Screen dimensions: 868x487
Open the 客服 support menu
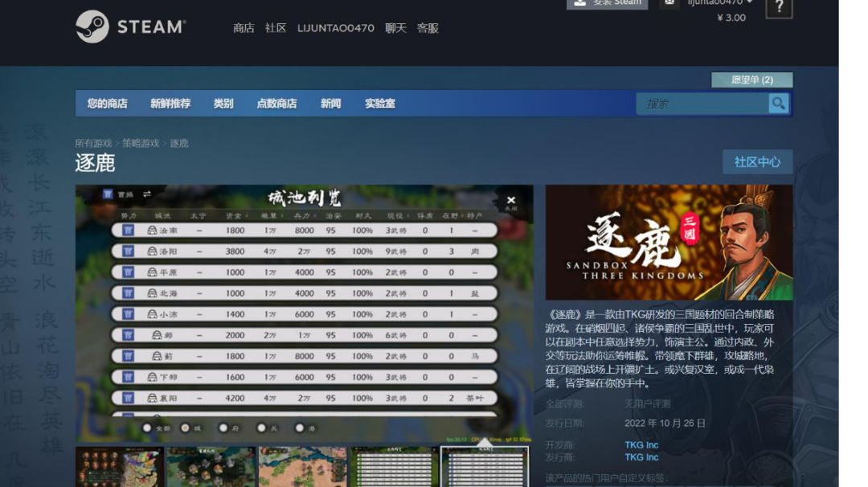click(x=428, y=28)
